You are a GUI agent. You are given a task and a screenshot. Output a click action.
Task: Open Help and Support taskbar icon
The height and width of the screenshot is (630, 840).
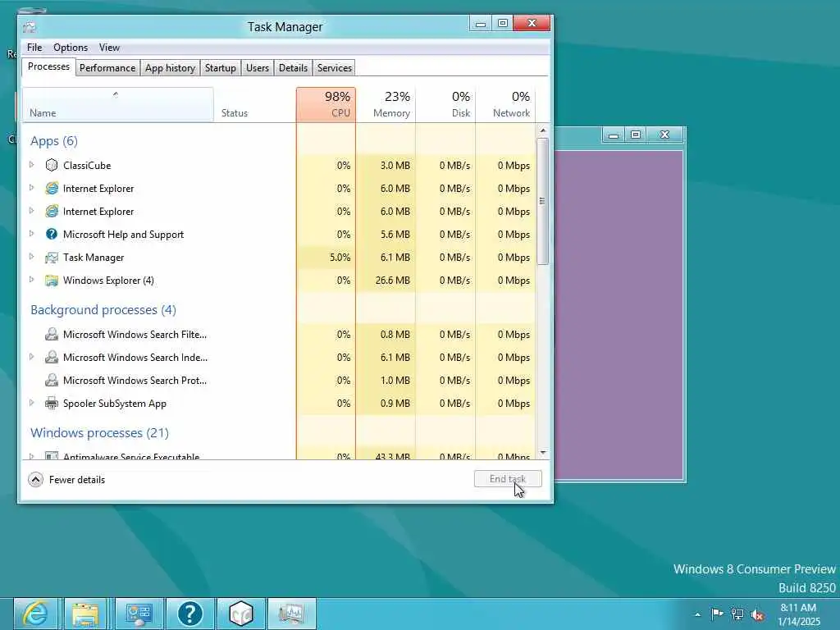click(x=190, y=614)
